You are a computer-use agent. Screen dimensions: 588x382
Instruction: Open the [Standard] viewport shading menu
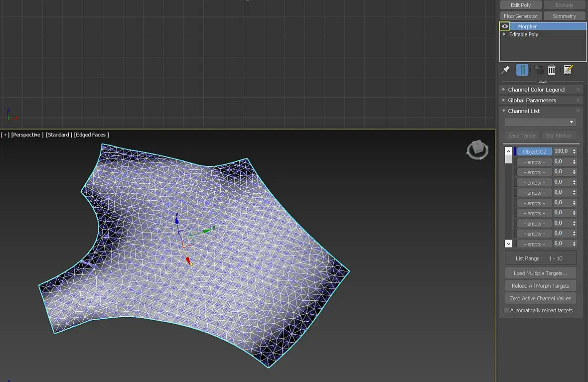pyautogui.click(x=59, y=134)
